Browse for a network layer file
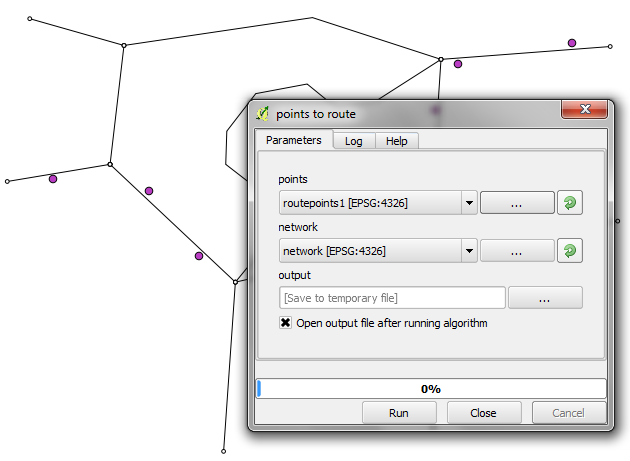Viewport: 630px width, 461px height. coord(517,251)
